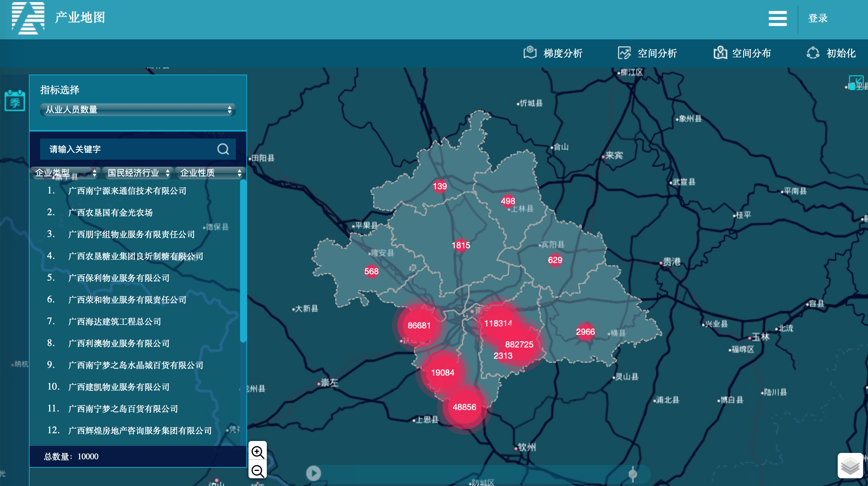Viewport: 868px width, 486px height.
Task: Select 广西南宁梦之岛水晶城百货有限公司
Action: tap(136, 365)
